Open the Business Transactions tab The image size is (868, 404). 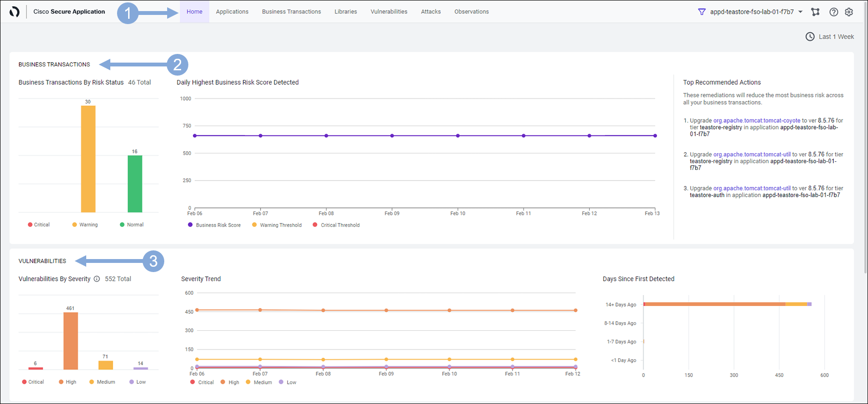click(x=291, y=12)
